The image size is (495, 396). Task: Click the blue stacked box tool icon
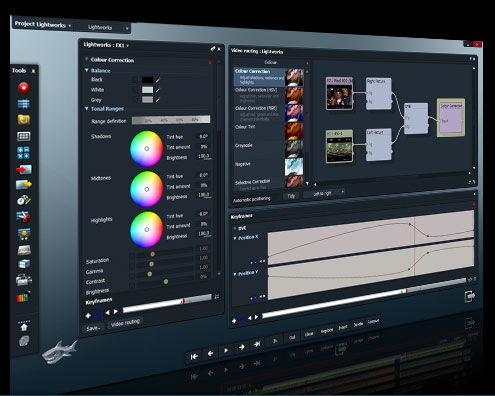coord(24,264)
